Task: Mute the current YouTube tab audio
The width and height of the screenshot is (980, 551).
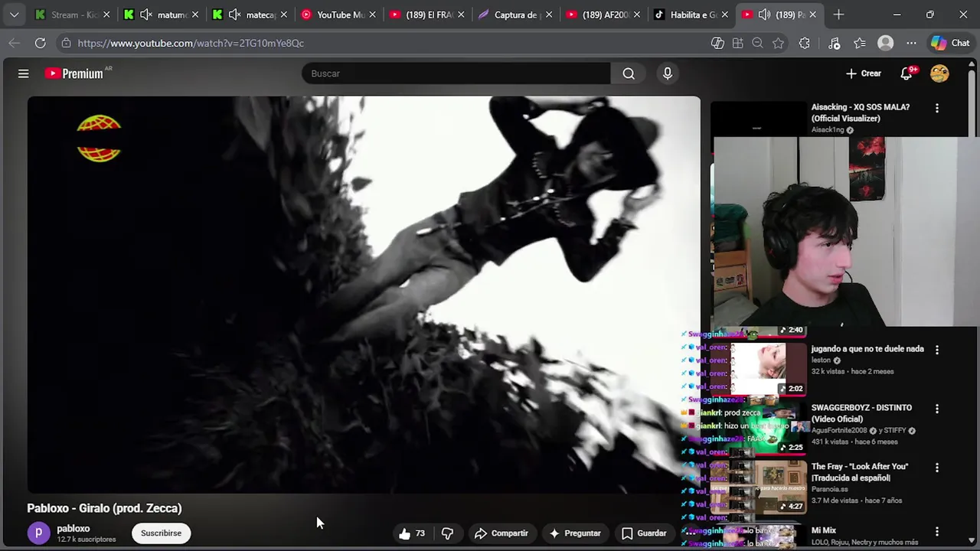Action: pos(764,15)
